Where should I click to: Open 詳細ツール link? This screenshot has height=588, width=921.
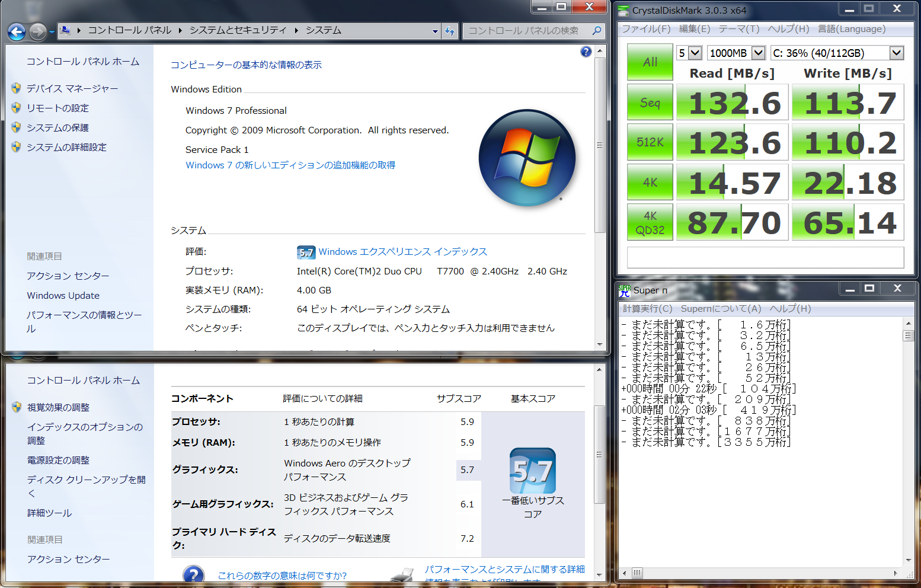click(x=49, y=513)
